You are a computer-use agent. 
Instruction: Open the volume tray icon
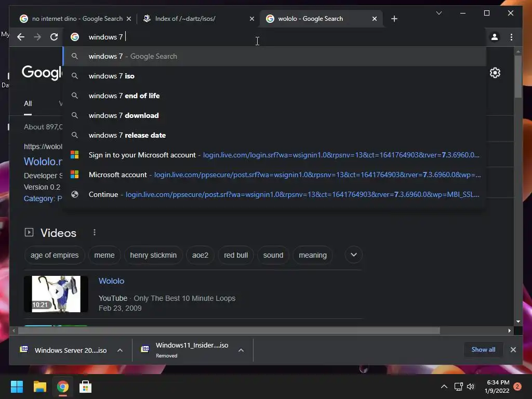click(471, 387)
